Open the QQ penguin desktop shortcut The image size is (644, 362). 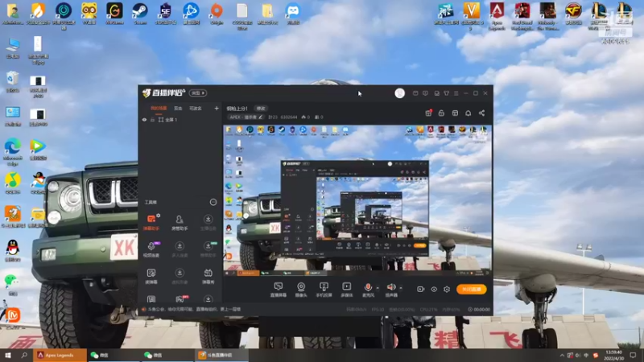tap(13, 250)
